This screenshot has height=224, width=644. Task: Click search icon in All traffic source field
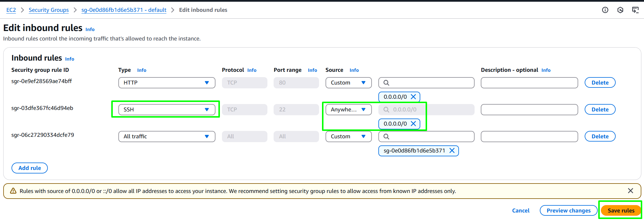pyautogui.click(x=386, y=137)
